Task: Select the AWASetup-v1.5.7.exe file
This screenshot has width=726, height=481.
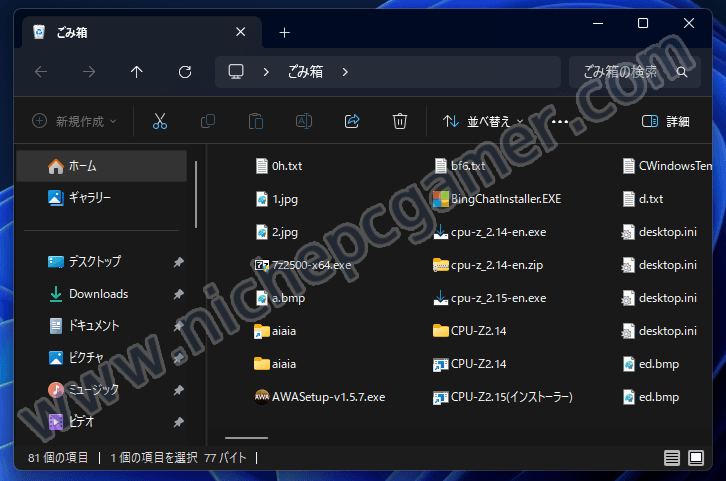Action: click(319, 397)
